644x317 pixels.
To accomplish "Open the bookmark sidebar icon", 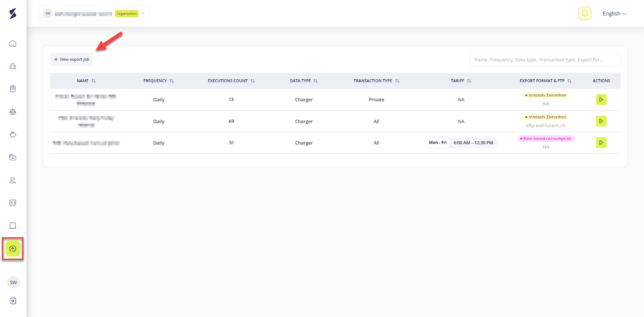I will click(13, 226).
